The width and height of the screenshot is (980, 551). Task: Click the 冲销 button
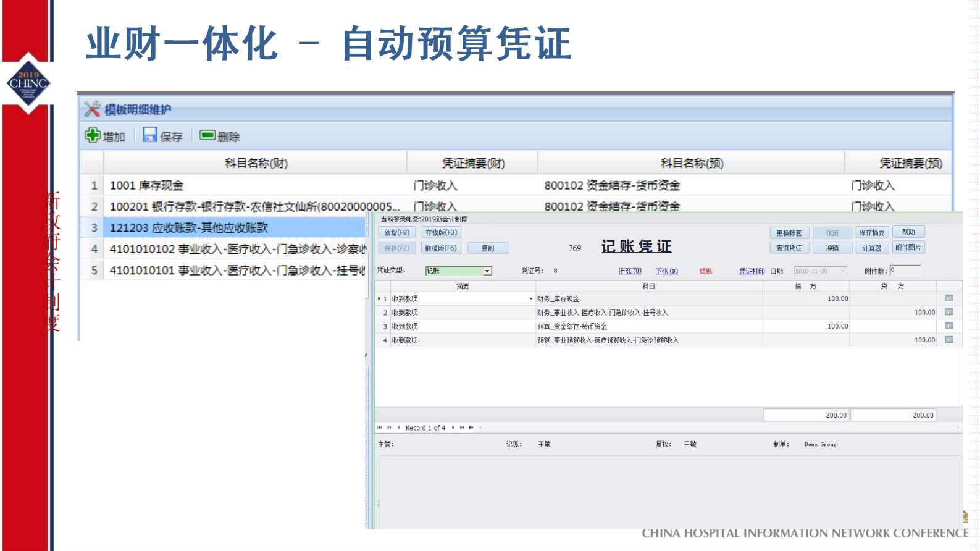832,248
